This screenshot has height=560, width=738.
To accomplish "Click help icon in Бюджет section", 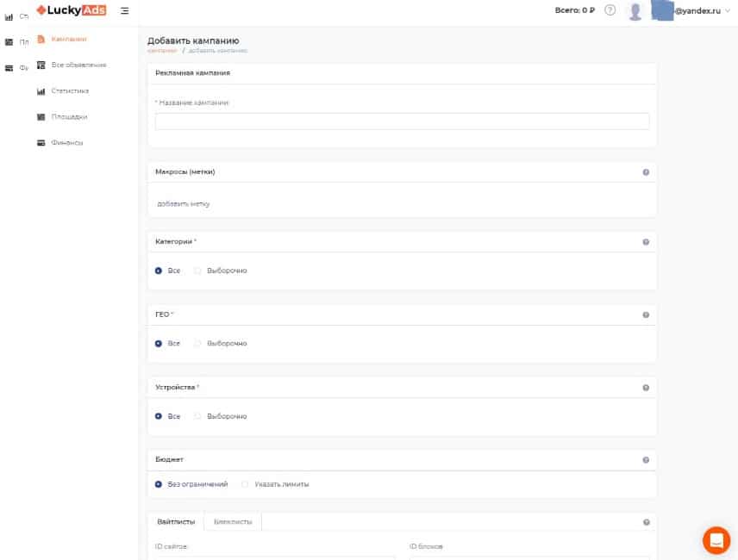I will pos(646,460).
